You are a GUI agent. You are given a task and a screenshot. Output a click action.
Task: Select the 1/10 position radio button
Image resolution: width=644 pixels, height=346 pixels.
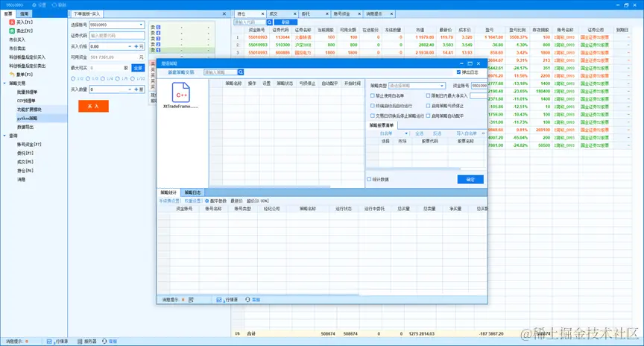(132, 79)
